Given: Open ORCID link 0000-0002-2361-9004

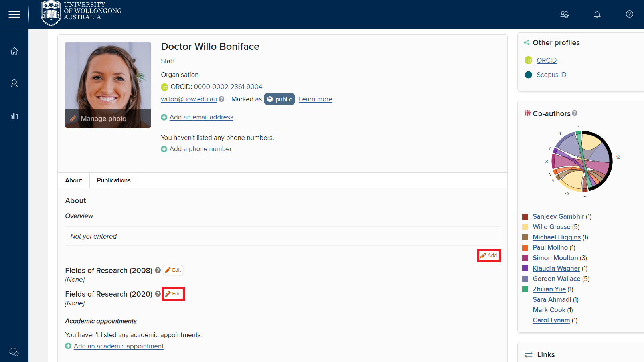Looking at the screenshot, I should pyautogui.click(x=228, y=87).
